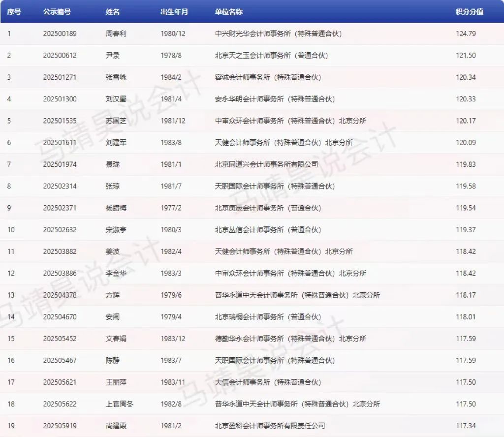Click birth date 1983/11
The image size is (504, 437).
tap(173, 382)
